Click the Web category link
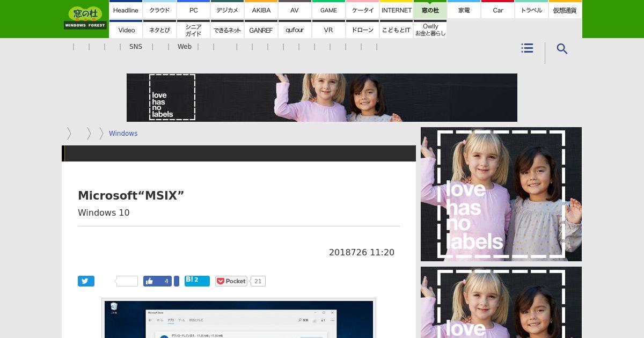 pyautogui.click(x=185, y=47)
